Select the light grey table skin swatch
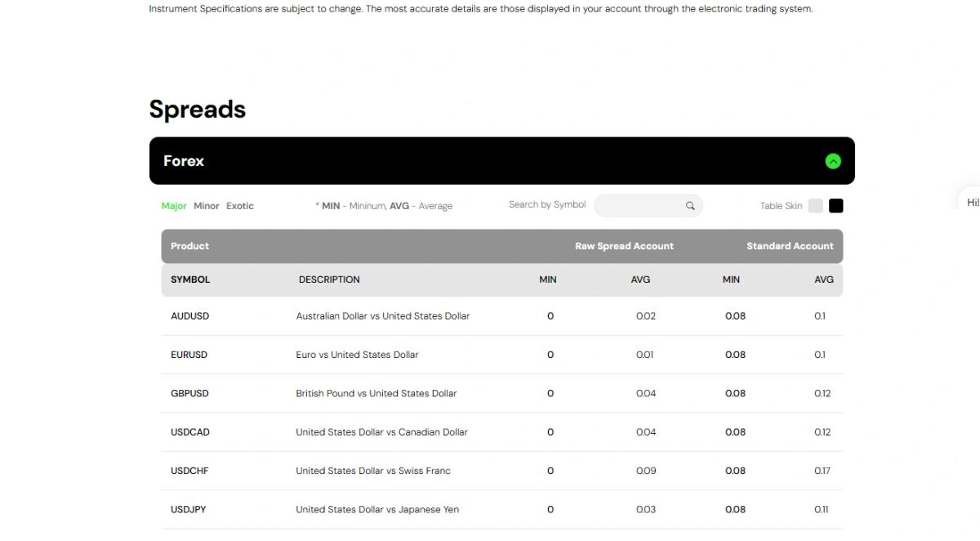Image resolution: width=980 pixels, height=541 pixels. (x=815, y=206)
